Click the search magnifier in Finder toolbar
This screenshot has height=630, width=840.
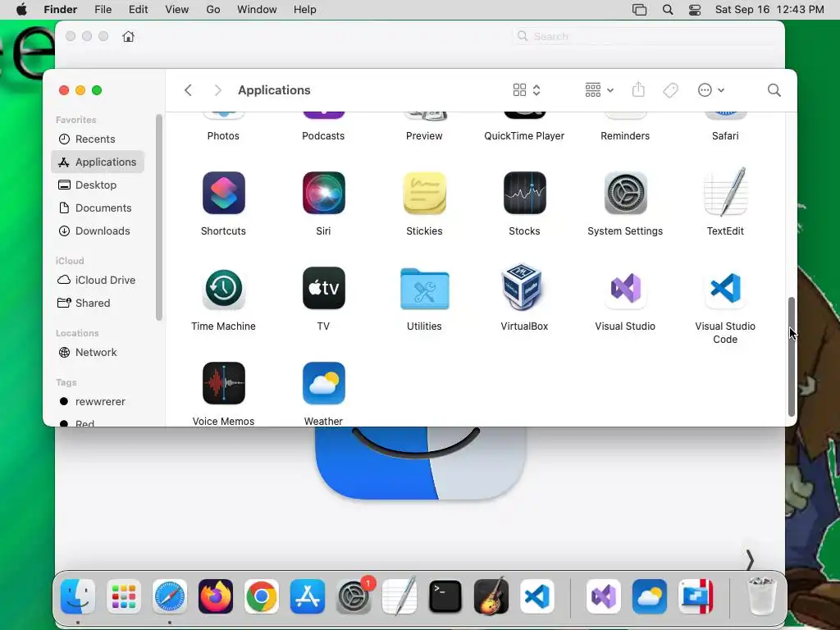(774, 90)
